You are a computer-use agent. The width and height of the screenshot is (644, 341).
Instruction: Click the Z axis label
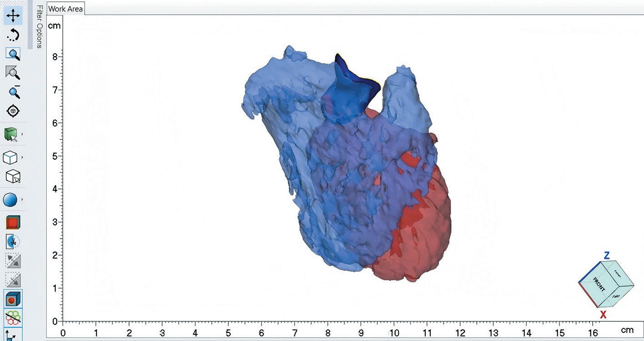(x=606, y=256)
